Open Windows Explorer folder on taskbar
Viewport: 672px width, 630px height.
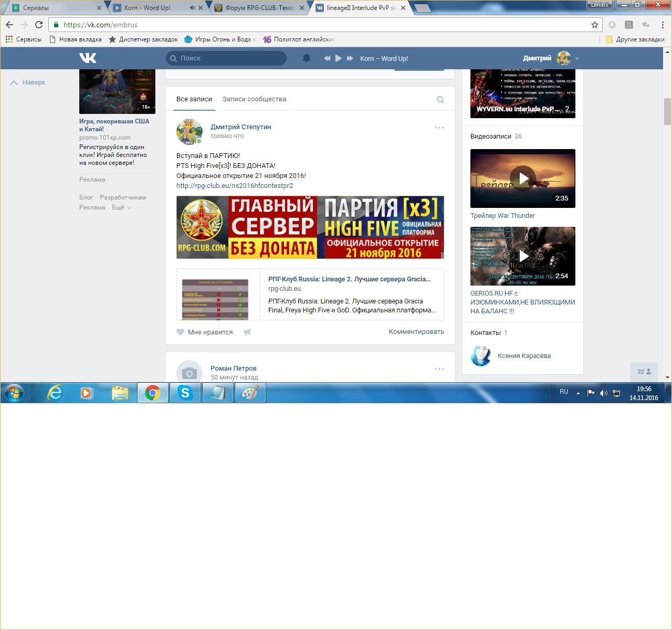click(120, 393)
